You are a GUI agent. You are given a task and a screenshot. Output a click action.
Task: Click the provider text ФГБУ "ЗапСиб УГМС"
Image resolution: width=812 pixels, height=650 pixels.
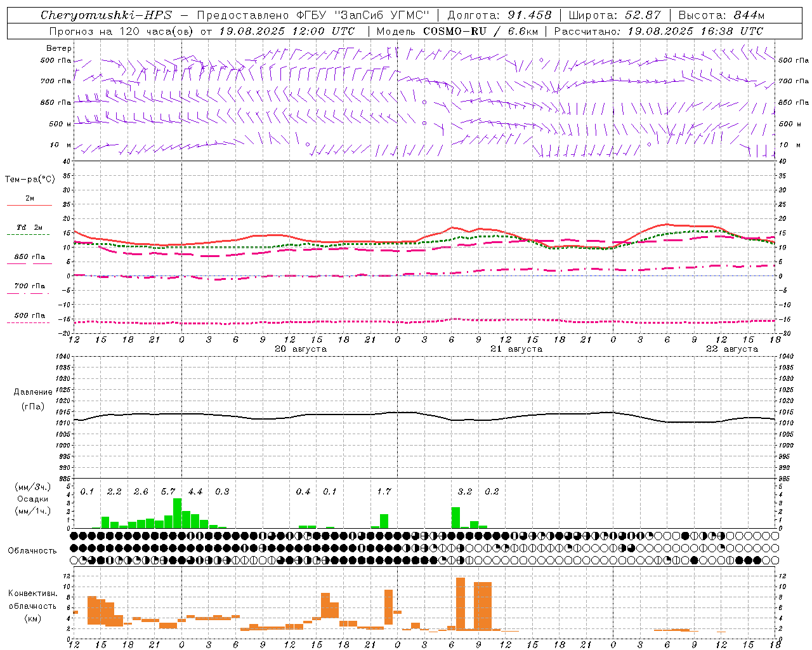coord(362,15)
